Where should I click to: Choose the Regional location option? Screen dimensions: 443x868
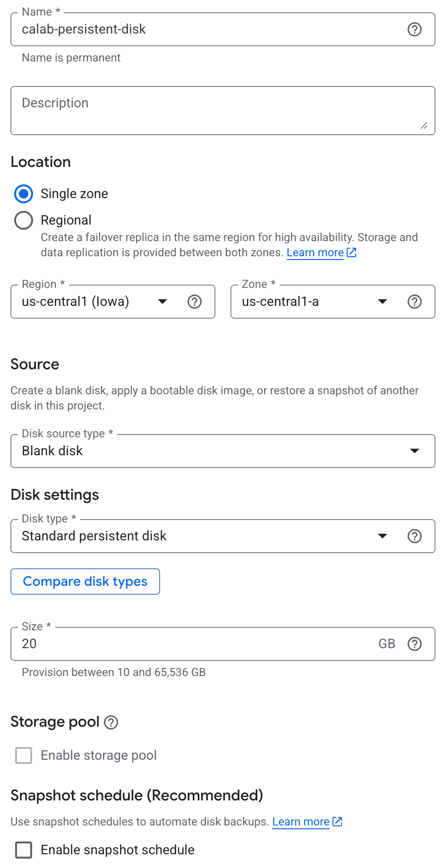(x=24, y=220)
